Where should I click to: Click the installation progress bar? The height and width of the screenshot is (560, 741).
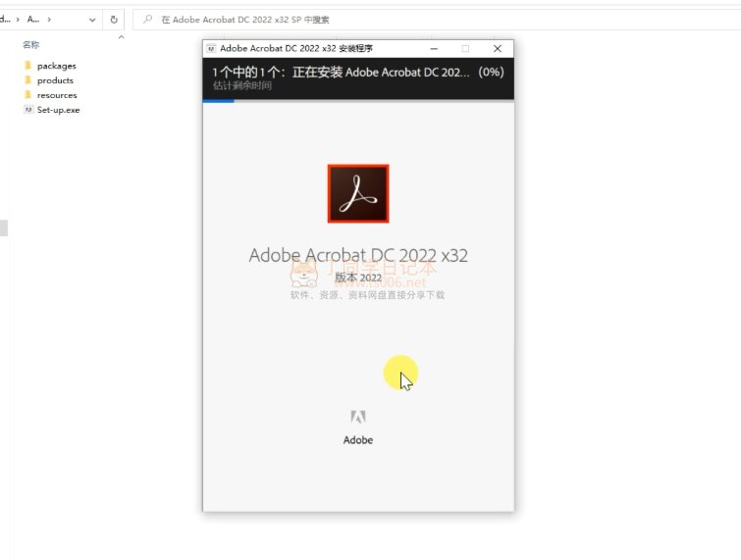(358, 101)
